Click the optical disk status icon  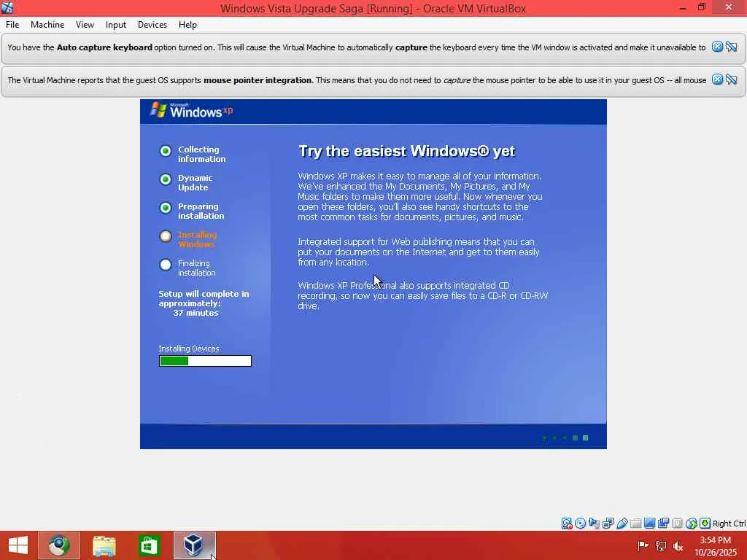[x=580, y=524]
